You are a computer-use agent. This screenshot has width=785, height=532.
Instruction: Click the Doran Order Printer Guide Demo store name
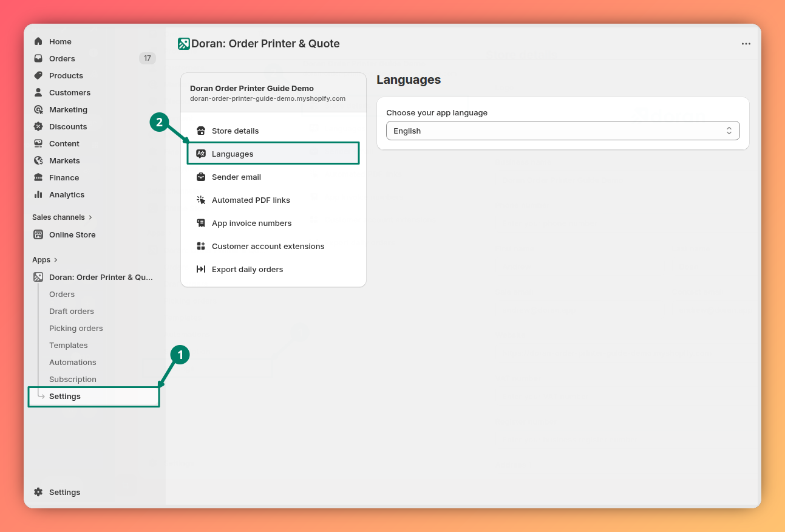point(252,88)
